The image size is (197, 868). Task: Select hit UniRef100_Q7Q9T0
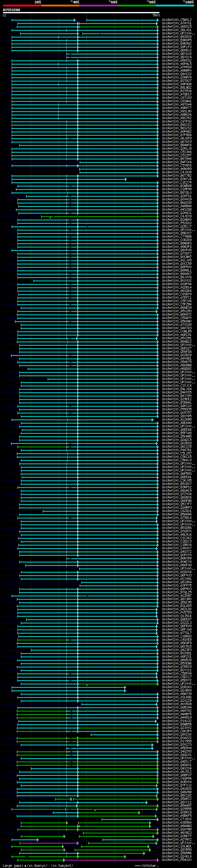(177, 531)
